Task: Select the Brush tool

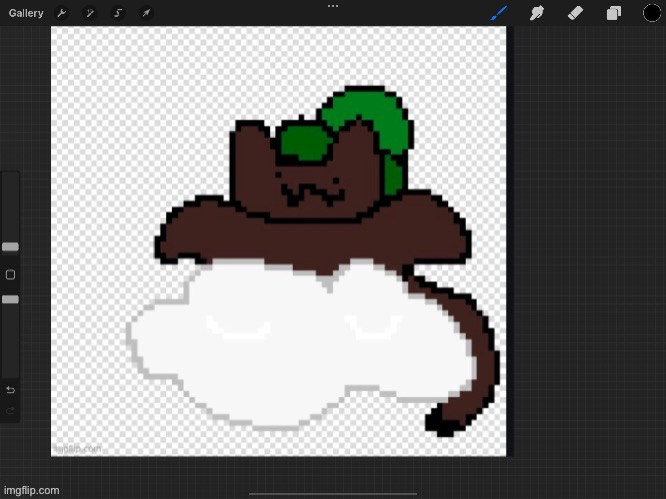Action: 500,13
